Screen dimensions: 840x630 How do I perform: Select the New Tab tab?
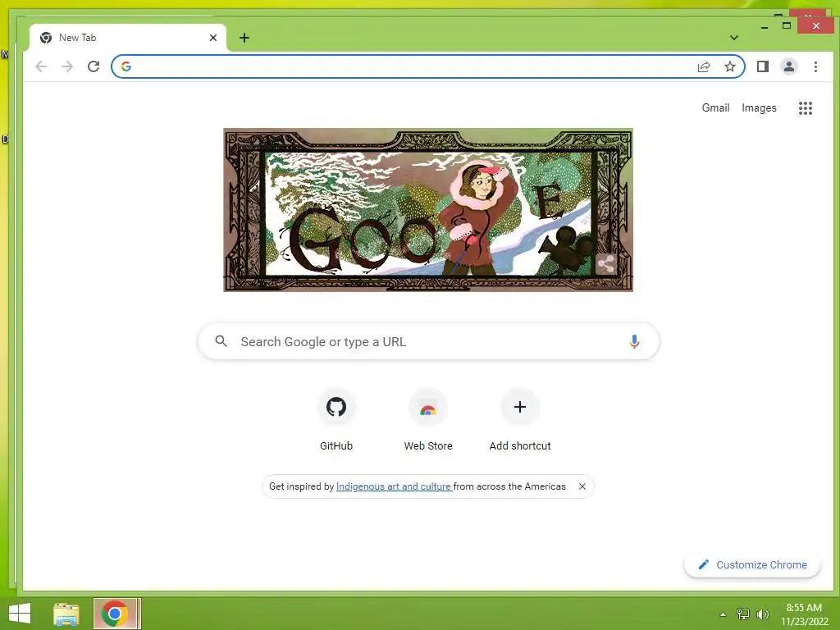127,38
